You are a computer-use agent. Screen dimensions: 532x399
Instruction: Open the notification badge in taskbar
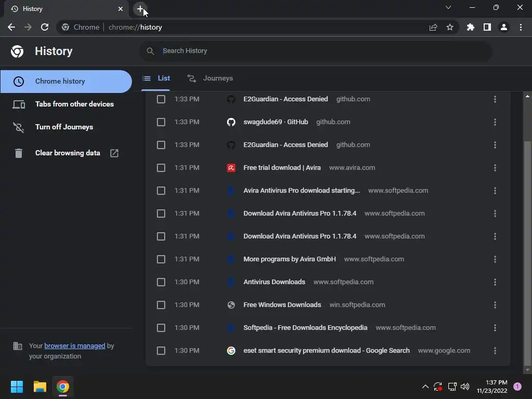517,387
